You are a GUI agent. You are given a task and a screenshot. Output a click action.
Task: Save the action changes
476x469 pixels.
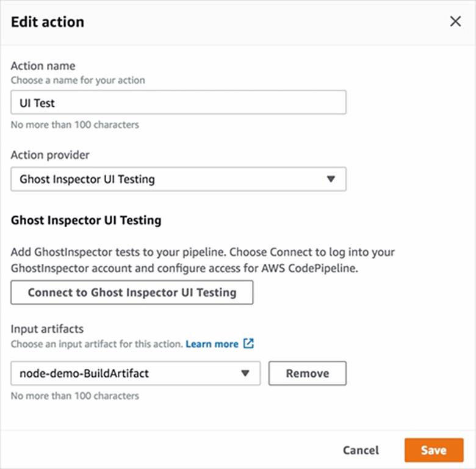point(433,450)
